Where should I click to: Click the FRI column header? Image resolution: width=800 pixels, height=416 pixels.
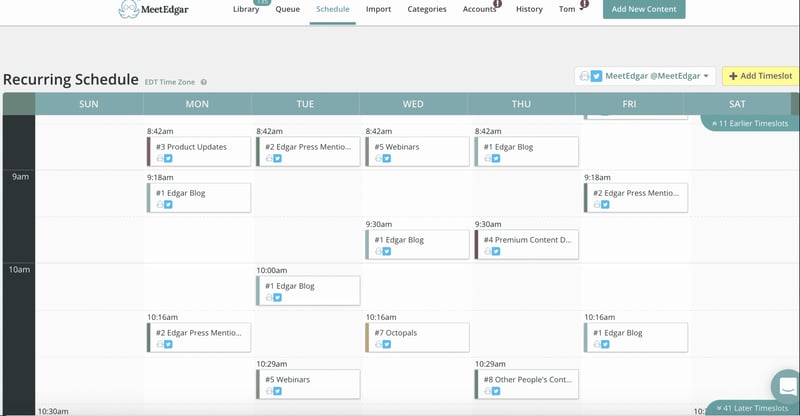pos(629,104)
